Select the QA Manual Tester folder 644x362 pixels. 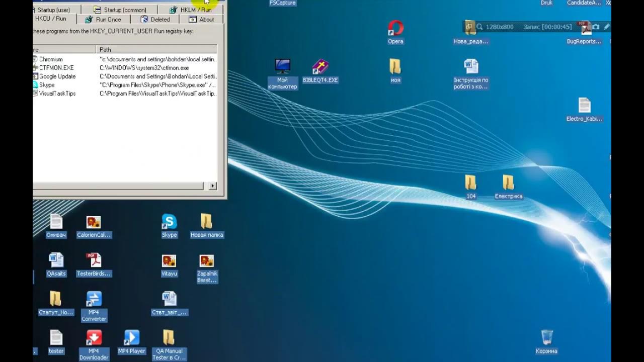point(169,345)
